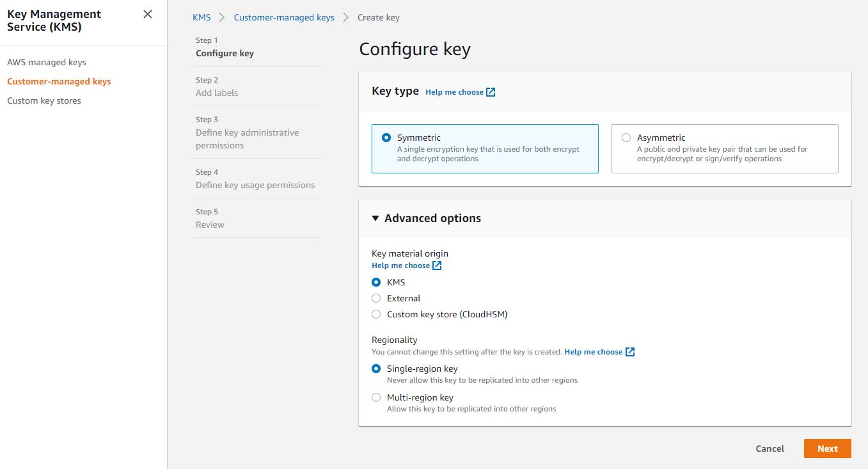Open Customer-managed keys breadcrumb link

(x=284, y=17)
